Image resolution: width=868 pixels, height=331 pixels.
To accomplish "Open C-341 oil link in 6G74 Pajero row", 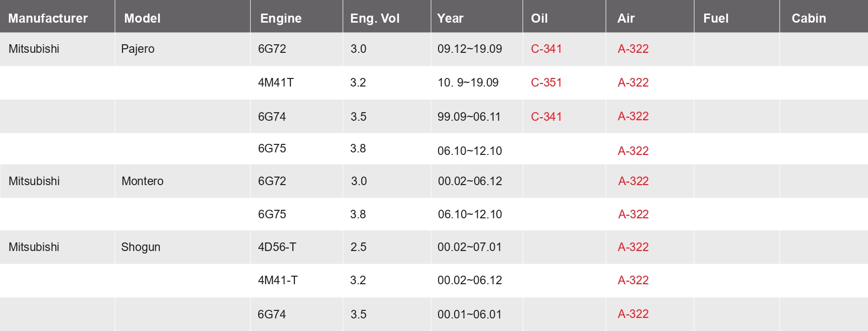I will [x=547, y=117].
